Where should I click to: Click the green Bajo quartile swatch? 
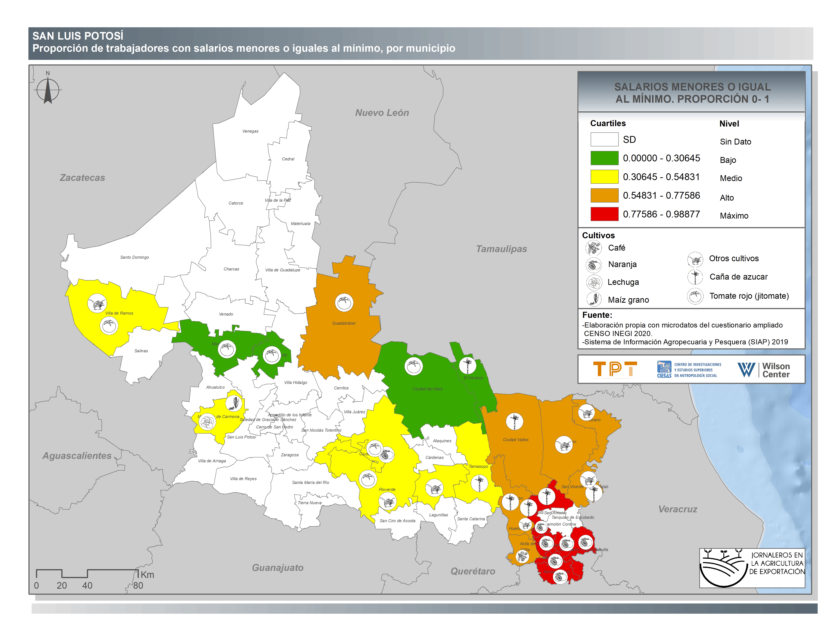pos(604,158)
